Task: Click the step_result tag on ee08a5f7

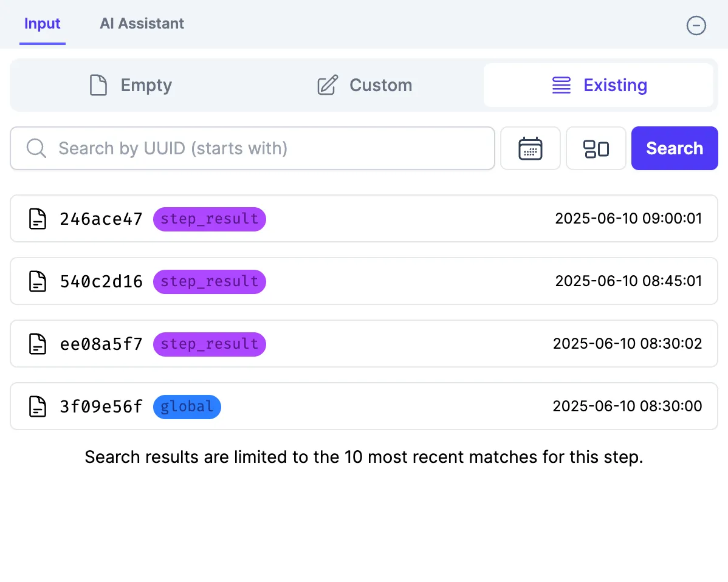Action: tap(210, 344)
